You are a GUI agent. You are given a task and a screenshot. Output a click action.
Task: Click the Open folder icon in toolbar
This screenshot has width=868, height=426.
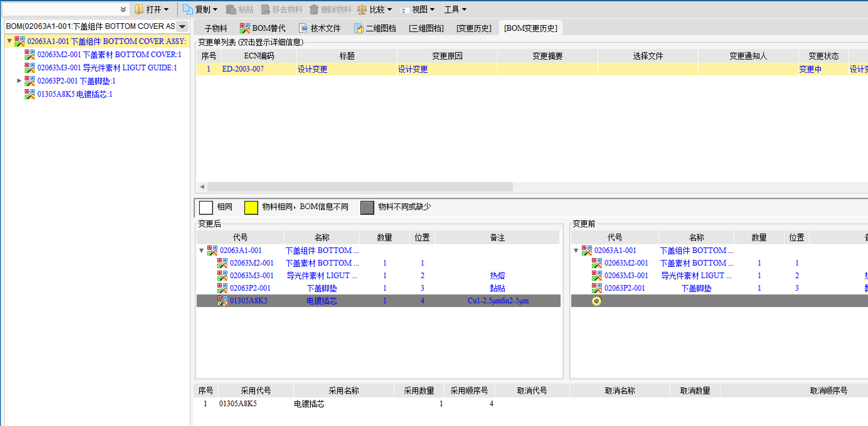139,9
